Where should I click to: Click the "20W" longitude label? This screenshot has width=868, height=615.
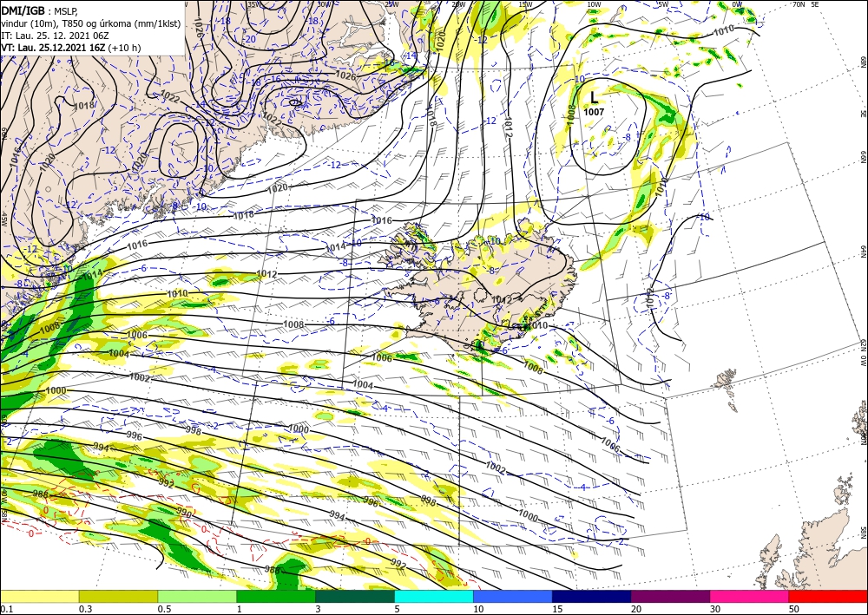458,4
